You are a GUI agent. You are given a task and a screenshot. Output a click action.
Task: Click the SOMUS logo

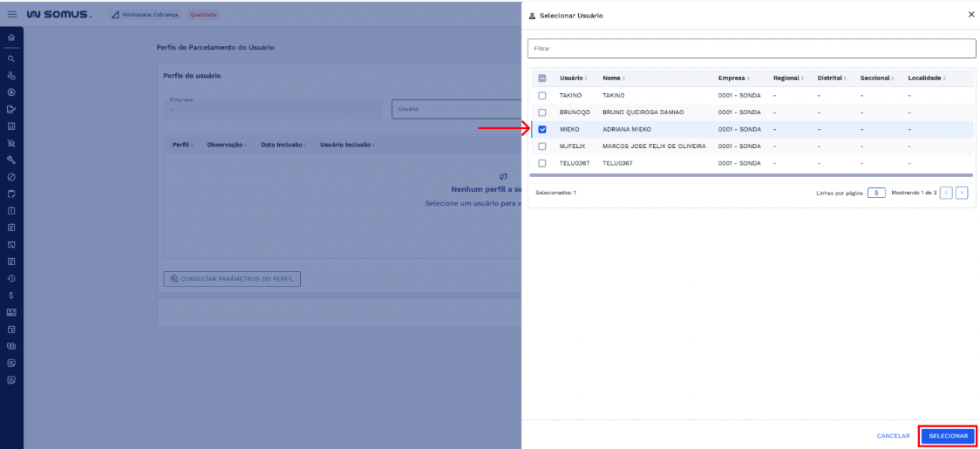point(59,14)
